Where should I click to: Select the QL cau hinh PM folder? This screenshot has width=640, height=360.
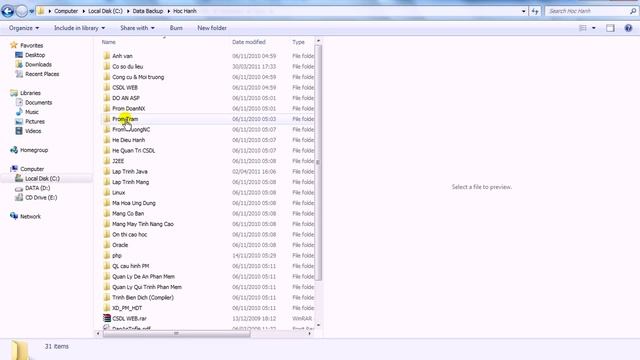(x=130, y=266)
